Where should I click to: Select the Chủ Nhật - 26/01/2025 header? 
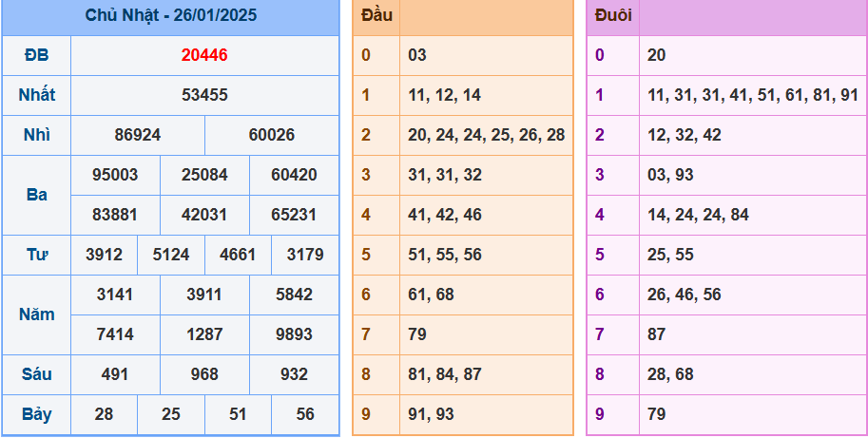coord(171,15)
